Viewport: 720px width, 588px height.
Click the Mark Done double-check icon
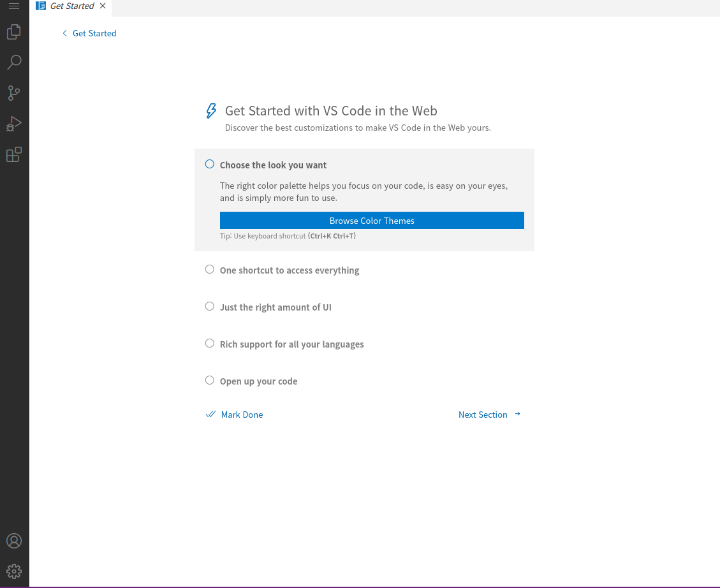click(x=210, y=414)
